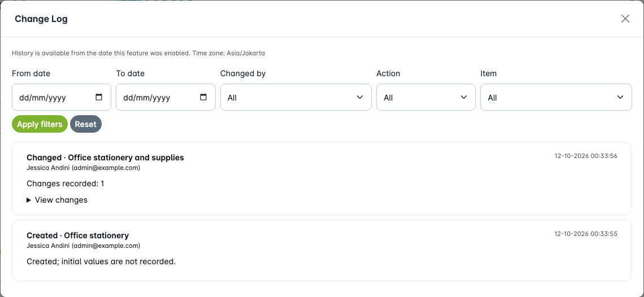Click the history availability time zone note
The width and height of the screenshot is (644, 297).
pyautogui.click(x=138, y=53)
